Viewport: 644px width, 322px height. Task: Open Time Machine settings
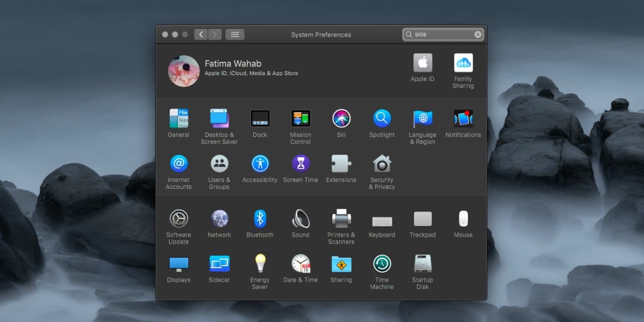tap(382, 264)
